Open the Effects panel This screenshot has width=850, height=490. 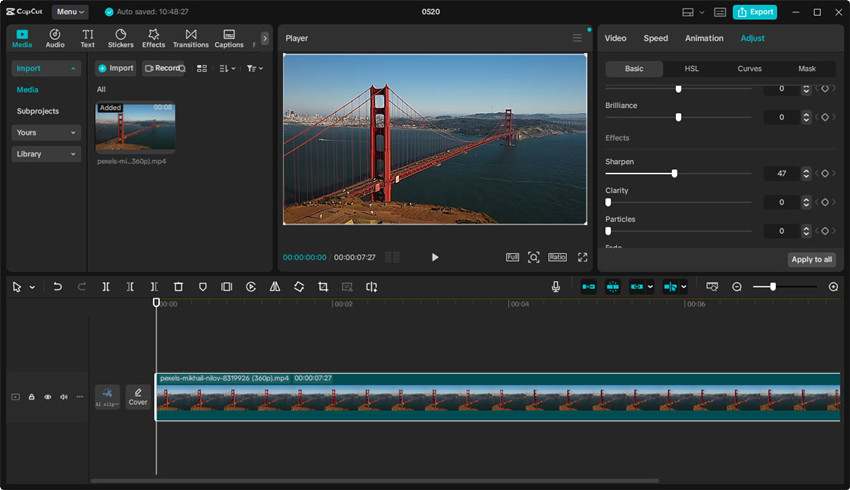coord(153,38)
